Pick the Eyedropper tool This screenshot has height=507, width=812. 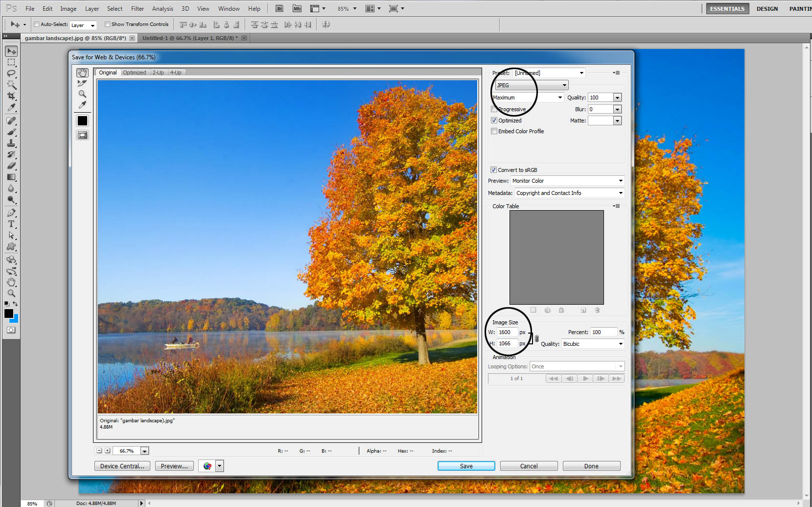[x=82, y=104]
